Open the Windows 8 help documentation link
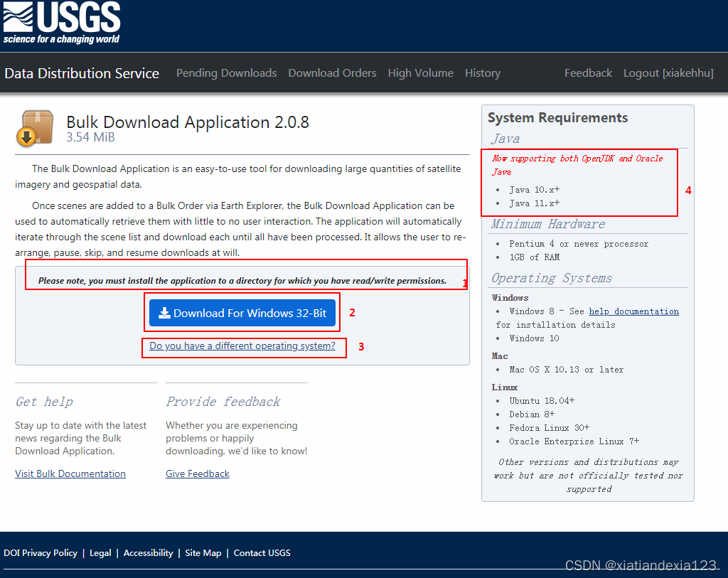This screenshot has width=728, height=578. 633,311
